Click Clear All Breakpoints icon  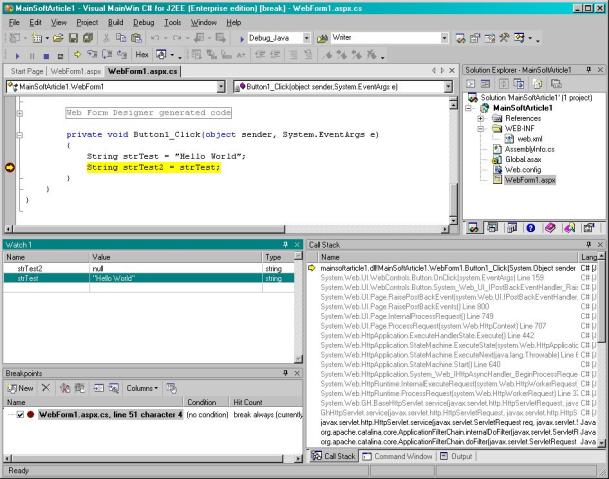point(65,388)
